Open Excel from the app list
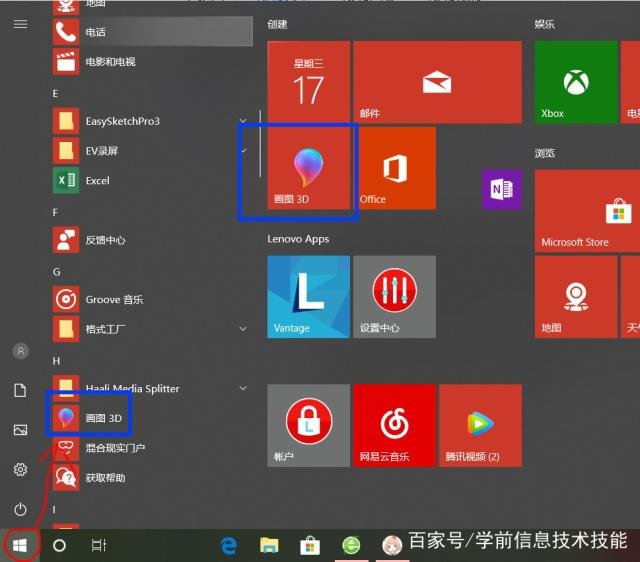 pyautogui.click(x=96, y=181)
